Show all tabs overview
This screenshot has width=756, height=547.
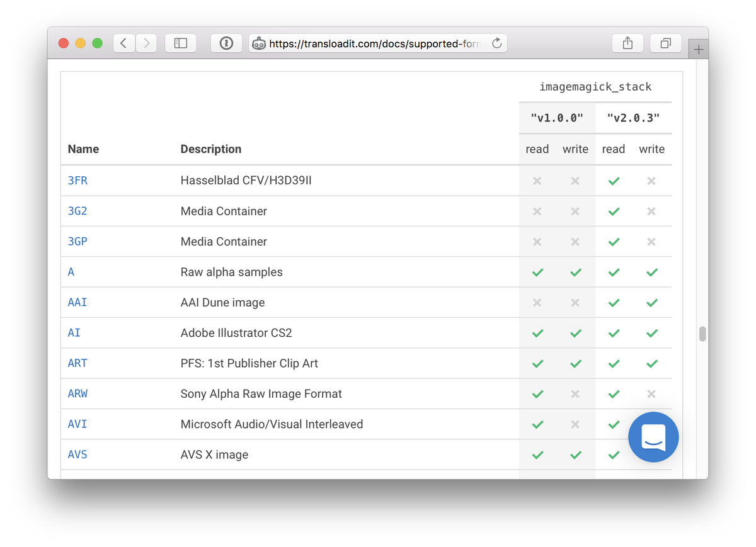tap(665, 43)
